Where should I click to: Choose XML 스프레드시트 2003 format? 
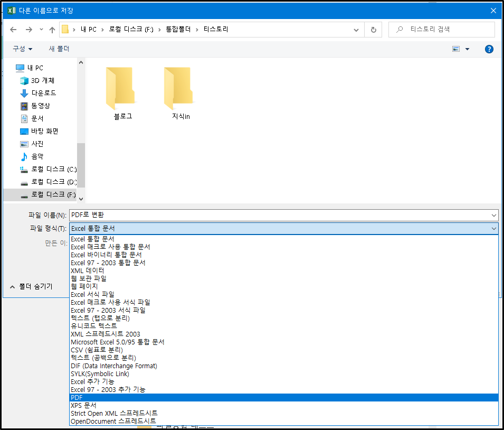click(x=284, y=334)
